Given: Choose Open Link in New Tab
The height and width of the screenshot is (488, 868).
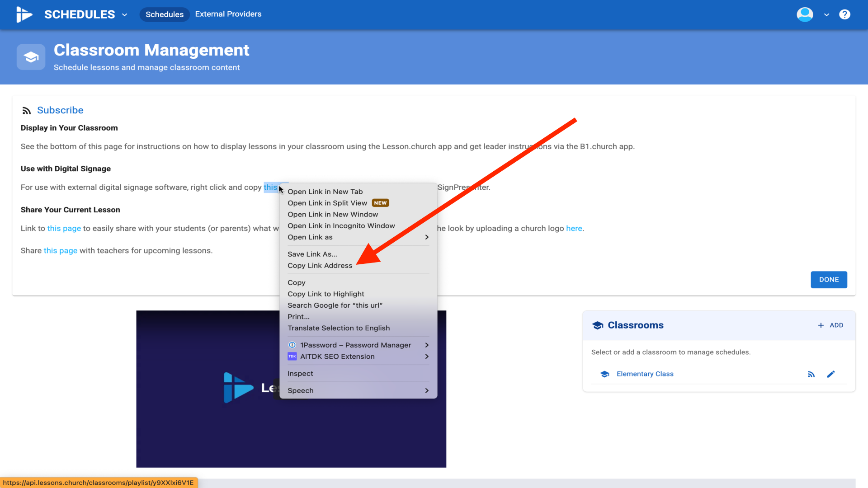Looking at the screenshot, I should click(x=325, y=192).
